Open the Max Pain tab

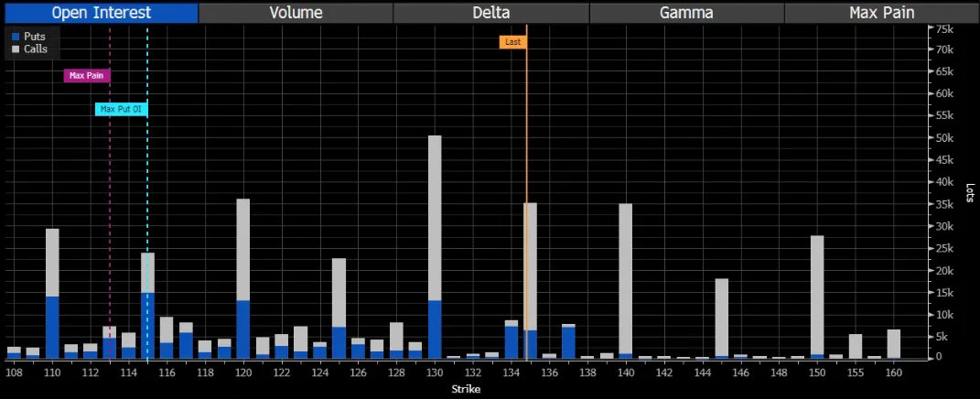[882, 13]
